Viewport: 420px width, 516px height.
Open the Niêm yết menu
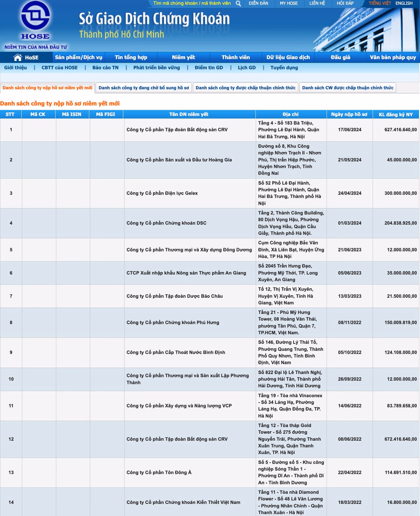coord(183,57)
